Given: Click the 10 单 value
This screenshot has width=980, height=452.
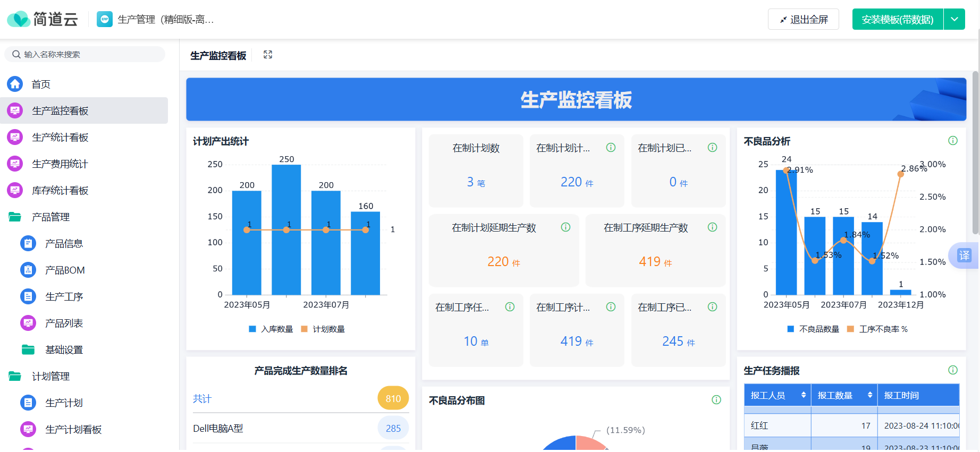Looking at the screenshot, I should (x=476, y=342).
